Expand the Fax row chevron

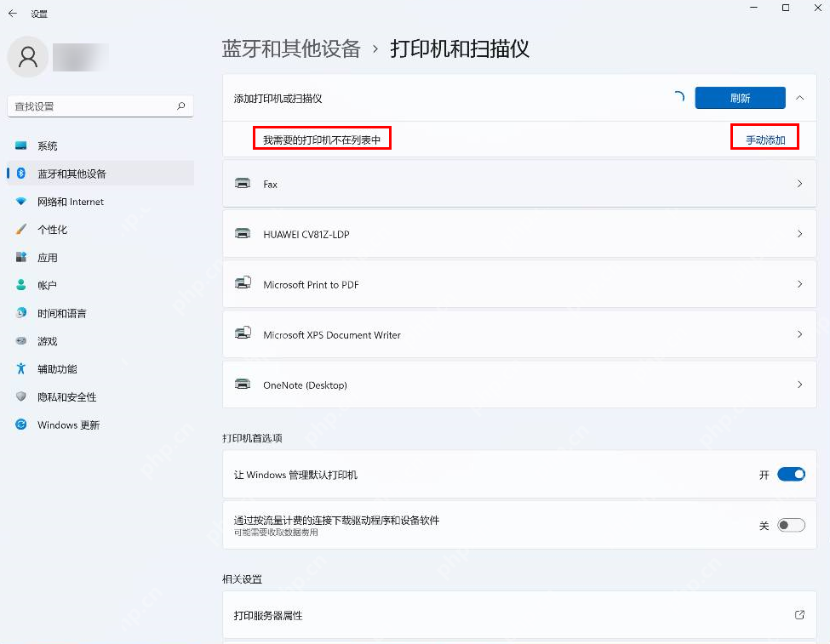click(x=799, y=184)
